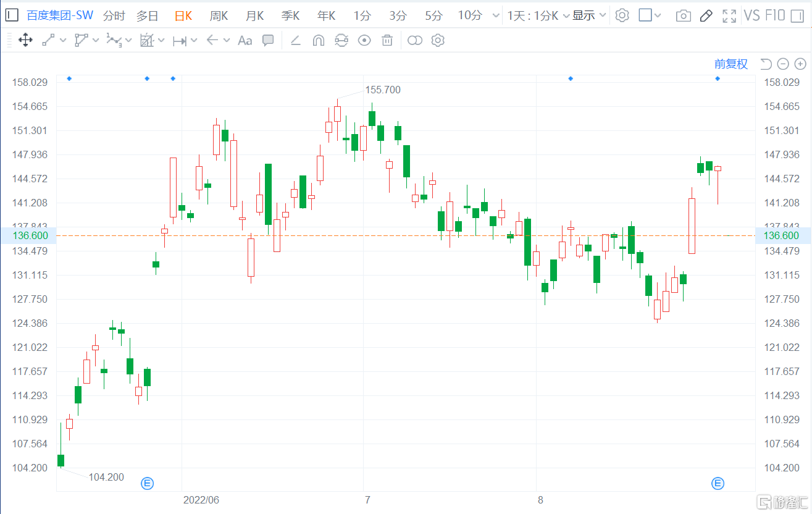Enter fullscreen chart mode

[x=729, y=16]
